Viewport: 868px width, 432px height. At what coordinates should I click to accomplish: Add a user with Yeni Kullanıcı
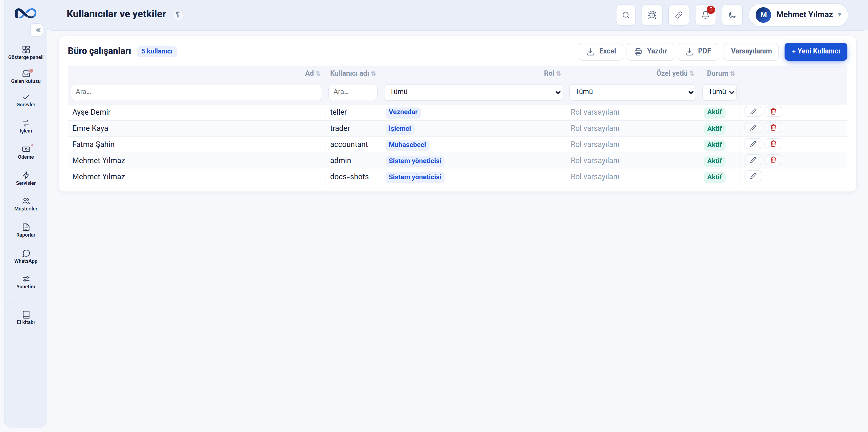pos(816,51)
